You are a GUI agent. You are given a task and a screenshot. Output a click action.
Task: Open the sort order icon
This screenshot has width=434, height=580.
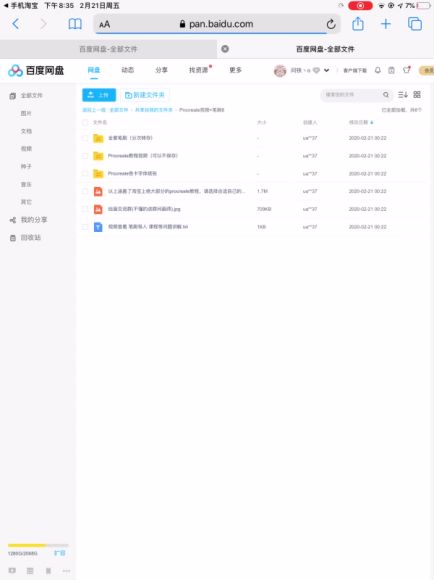403,95
